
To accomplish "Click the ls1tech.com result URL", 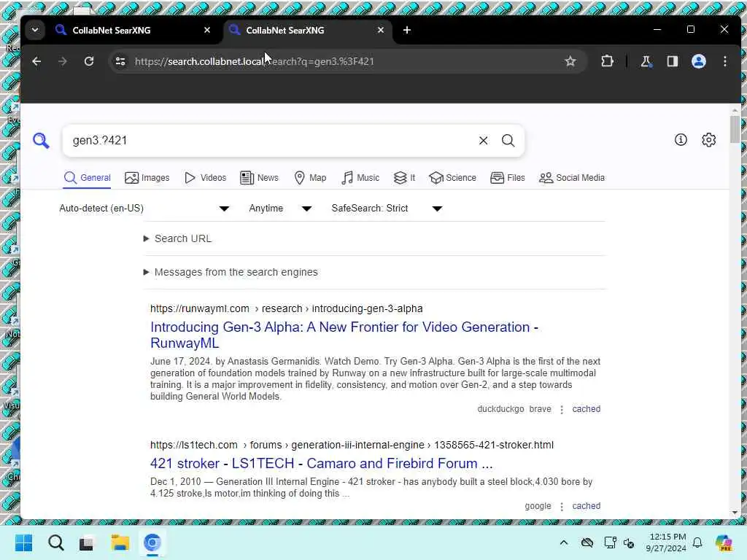I will [x=352, y=445].
